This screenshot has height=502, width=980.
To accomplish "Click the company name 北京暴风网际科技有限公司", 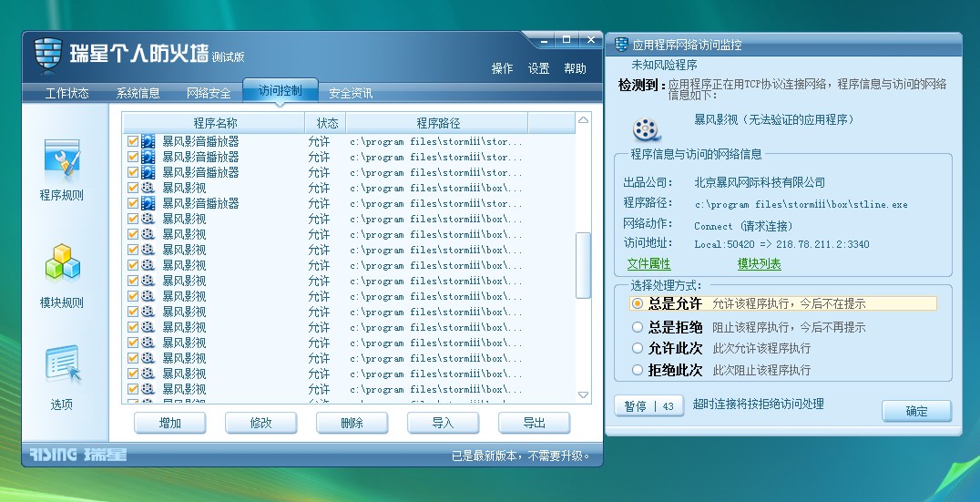I will point(760,182).
